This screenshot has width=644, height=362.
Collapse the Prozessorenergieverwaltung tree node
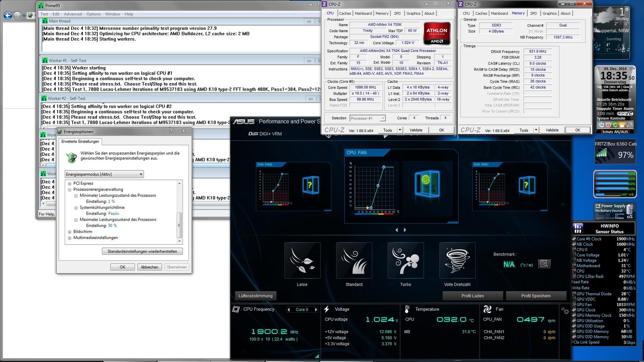69,190
